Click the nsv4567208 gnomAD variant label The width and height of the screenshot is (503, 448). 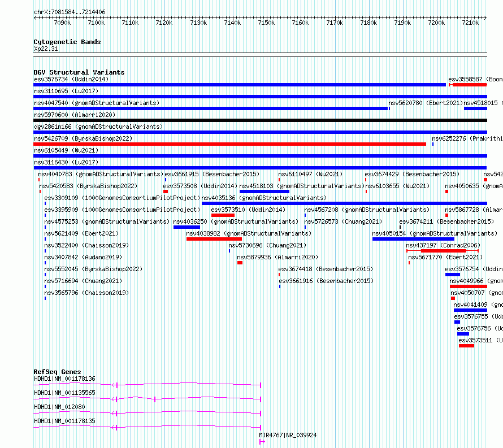click(367, 210)
